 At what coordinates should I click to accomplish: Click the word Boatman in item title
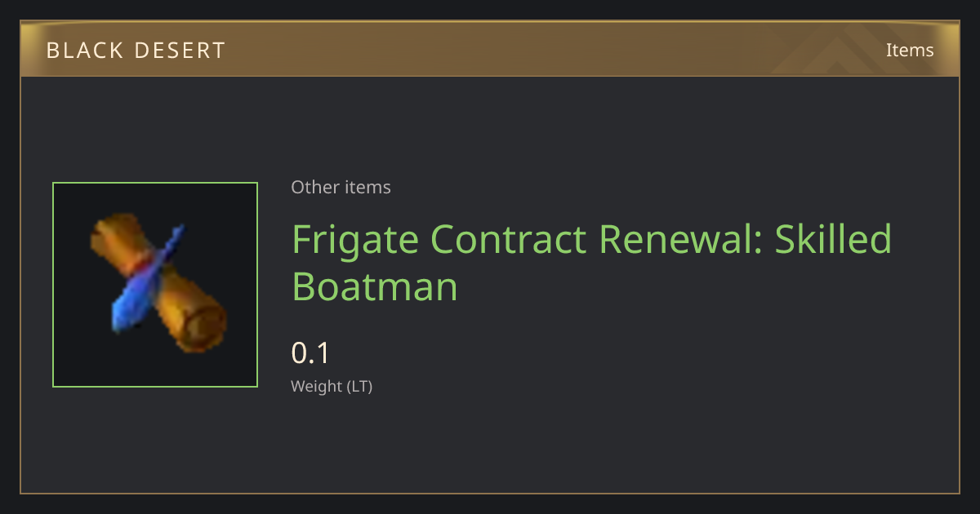pyautogui.click(x=375, y=286)
